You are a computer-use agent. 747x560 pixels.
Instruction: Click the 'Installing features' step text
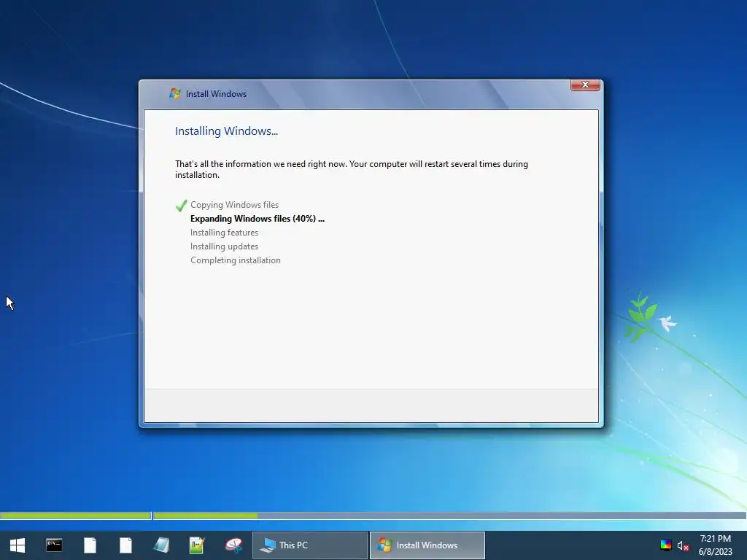point(225,233)
